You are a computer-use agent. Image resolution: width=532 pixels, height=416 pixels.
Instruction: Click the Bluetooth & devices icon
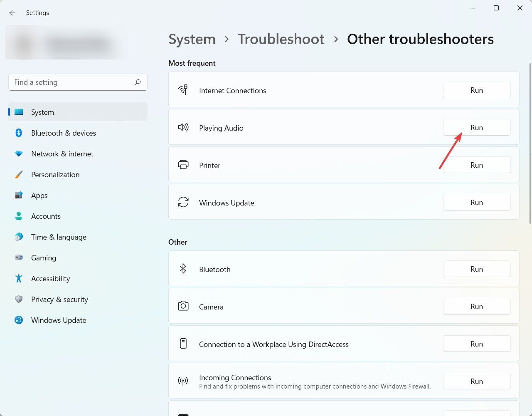pyautogui.click(x=19, y=133)
